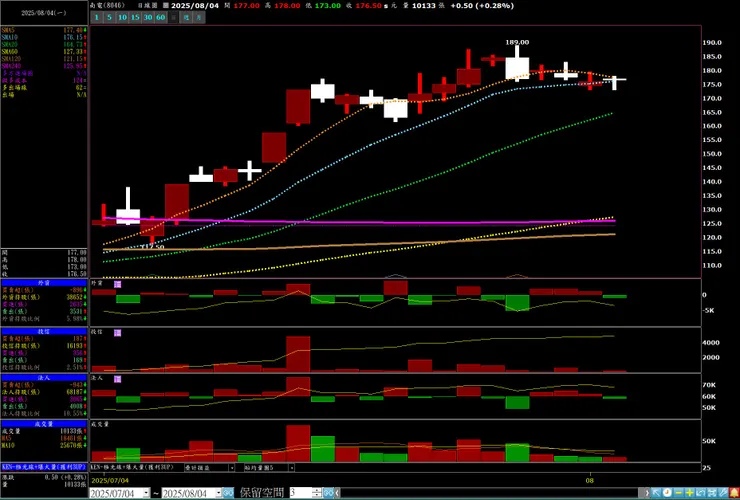Select the daily (日) chart button
This screenshot has height=500, width=740.
pos(174,17)
